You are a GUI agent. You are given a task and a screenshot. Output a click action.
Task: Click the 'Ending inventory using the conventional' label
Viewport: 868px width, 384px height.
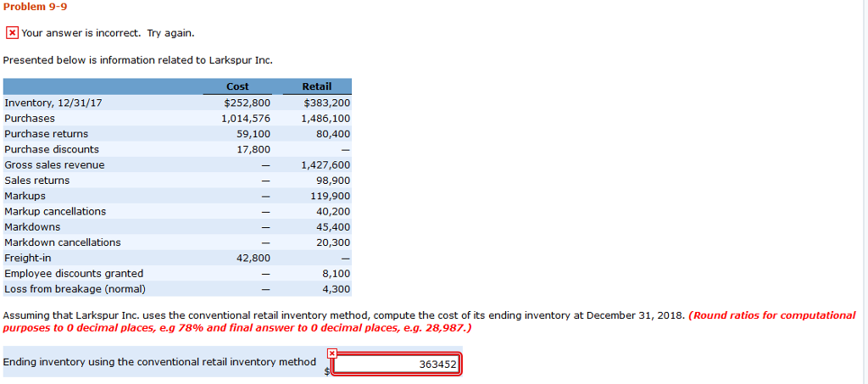(159, 362)
